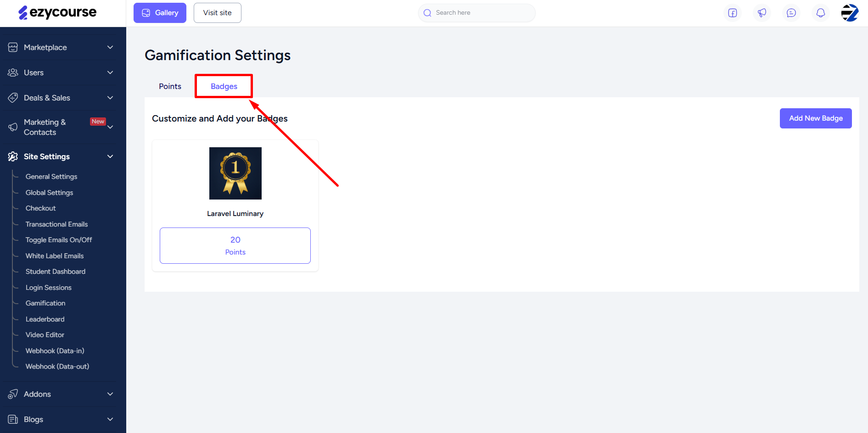Click the Search here input field

click(476, 13)
